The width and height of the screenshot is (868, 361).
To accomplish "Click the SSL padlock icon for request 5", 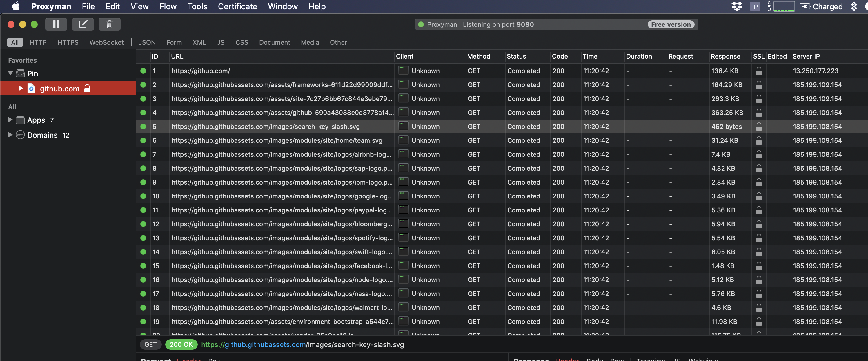I will (x=759, y=127).
